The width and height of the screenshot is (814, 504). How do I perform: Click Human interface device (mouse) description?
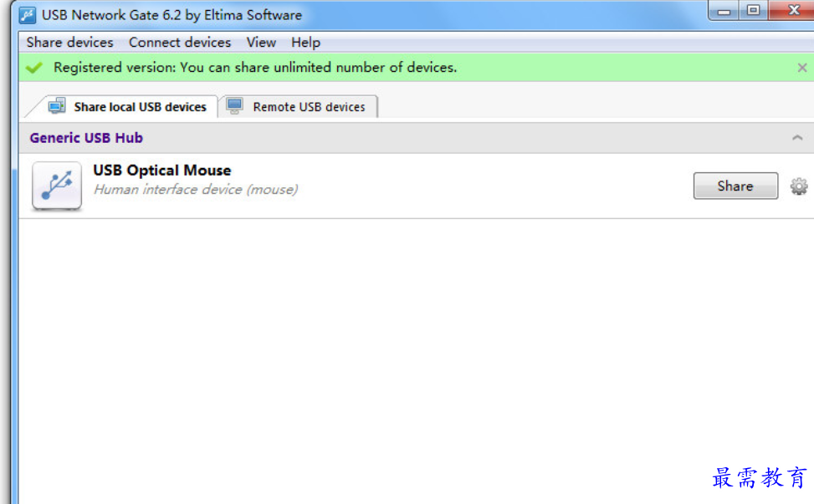(196, 189)
